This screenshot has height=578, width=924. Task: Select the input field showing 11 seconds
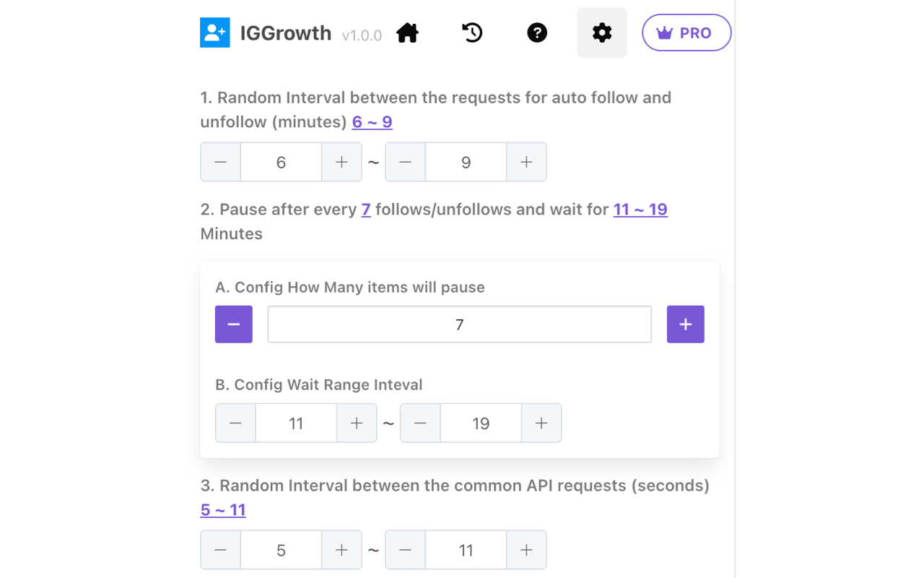tap(466, 550)
